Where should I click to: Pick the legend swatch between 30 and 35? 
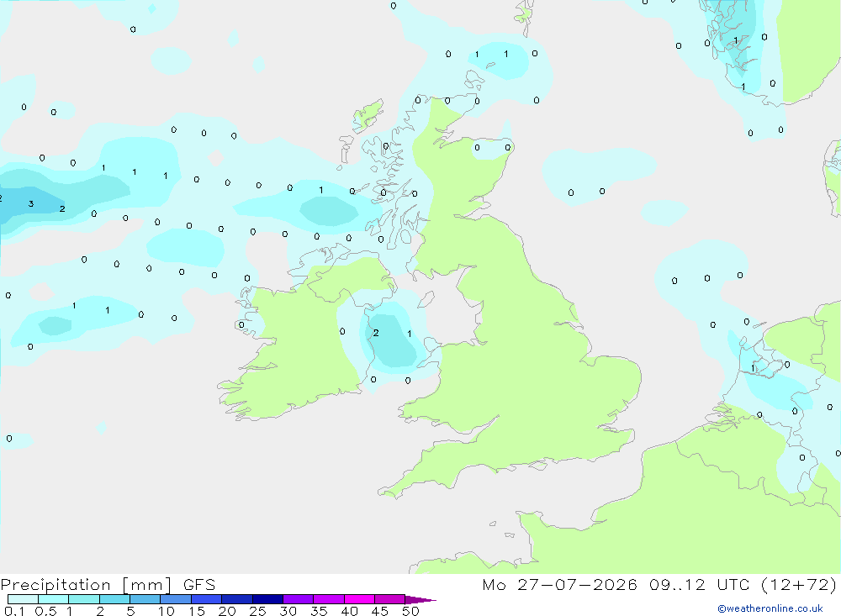pyautogui.click(x=299, y=599)
